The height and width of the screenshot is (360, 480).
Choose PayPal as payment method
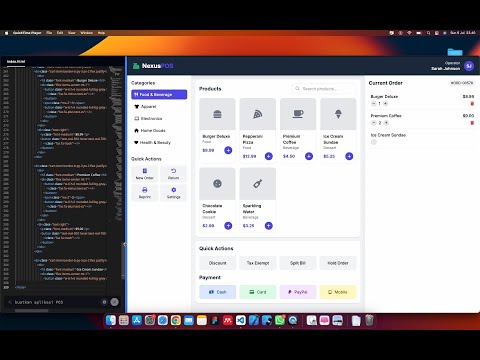298,292
